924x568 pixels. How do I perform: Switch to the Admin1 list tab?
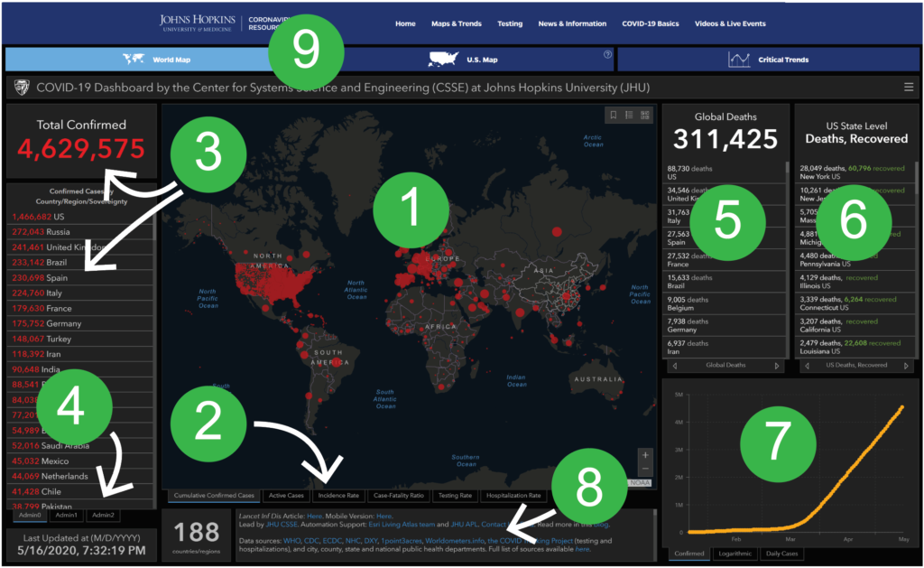coord(67,515)
